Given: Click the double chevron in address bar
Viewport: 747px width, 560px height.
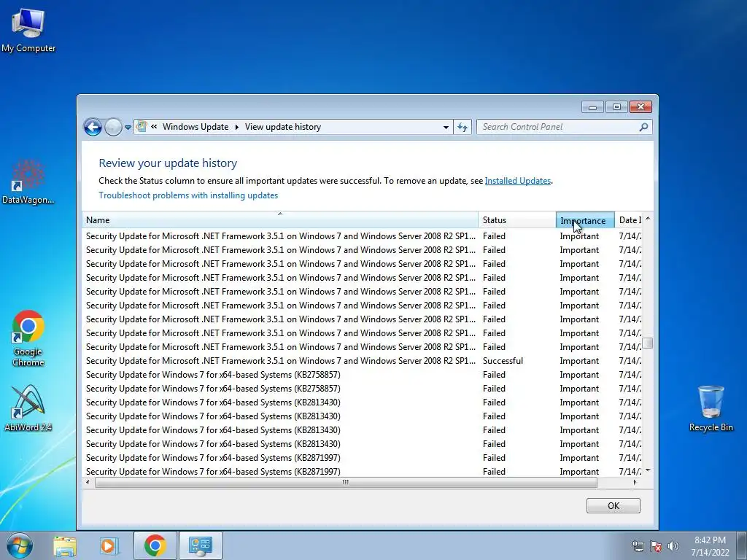Looking at the screenshot, I should click(154, 126).
